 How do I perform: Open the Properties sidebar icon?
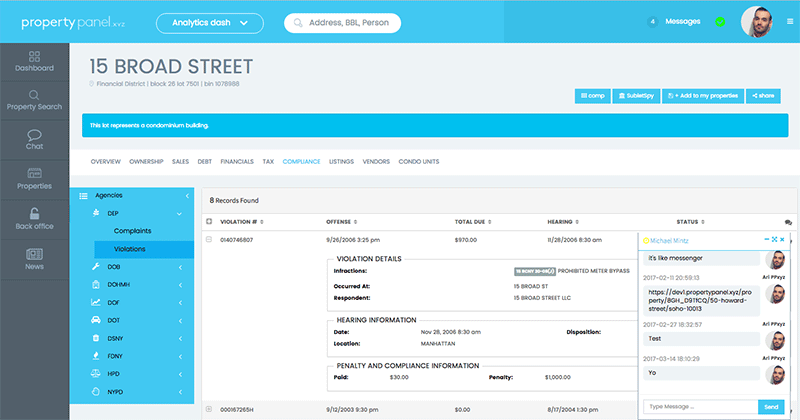pos(34,178)
